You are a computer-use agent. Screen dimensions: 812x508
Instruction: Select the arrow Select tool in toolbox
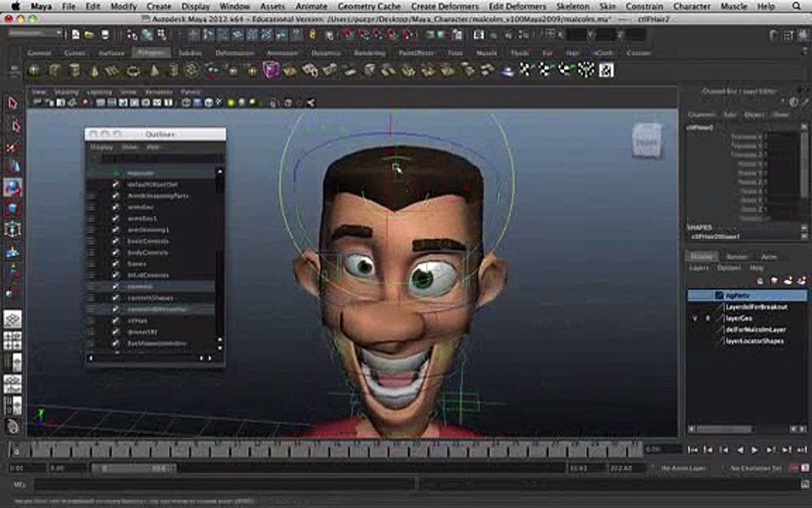[13, 103]
